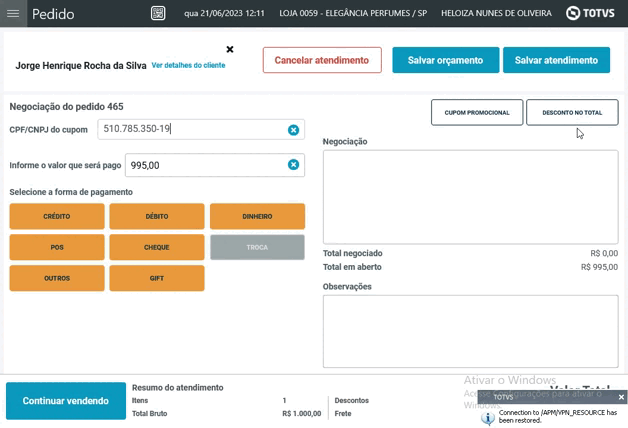This screenshot has height=428, width=628.
Task: Focus the Observações text area
Action: click(x=470, y=331)
